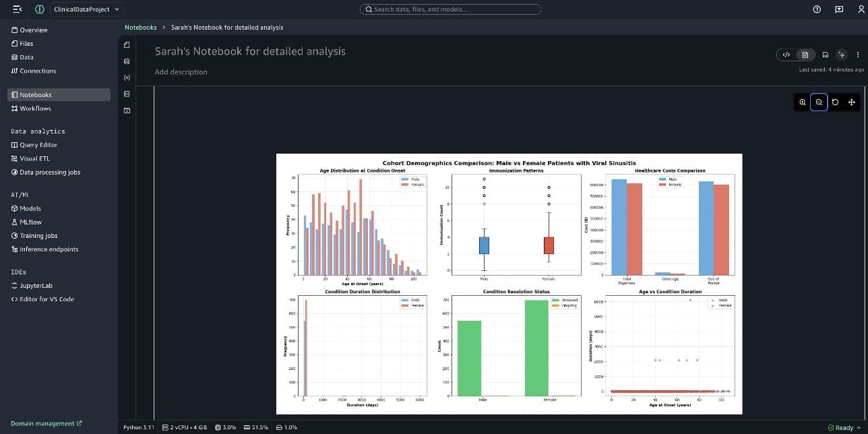Reset the chart view with rotate icon
This screenshot has width=868, height=434.
click(x=835, y=102)
